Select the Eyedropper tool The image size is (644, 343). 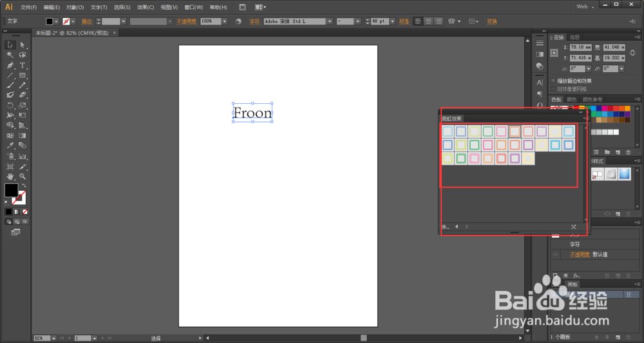pyautogui.click(x=10, y=146)
